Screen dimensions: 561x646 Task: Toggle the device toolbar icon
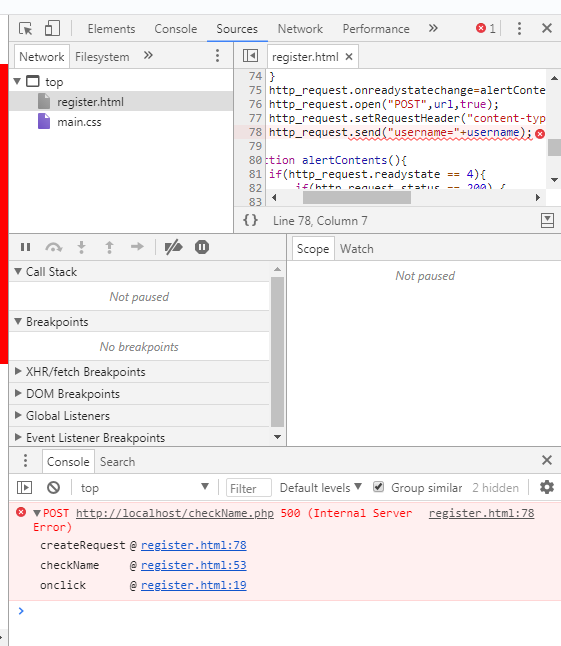52,28
